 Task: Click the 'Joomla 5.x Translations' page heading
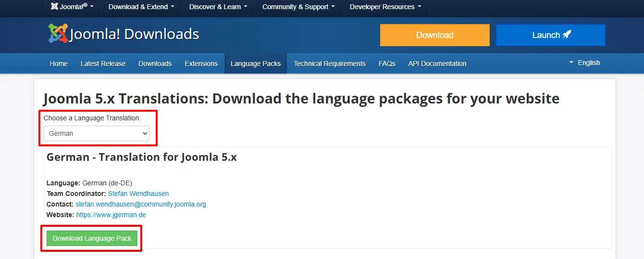(x=301, y=99)
